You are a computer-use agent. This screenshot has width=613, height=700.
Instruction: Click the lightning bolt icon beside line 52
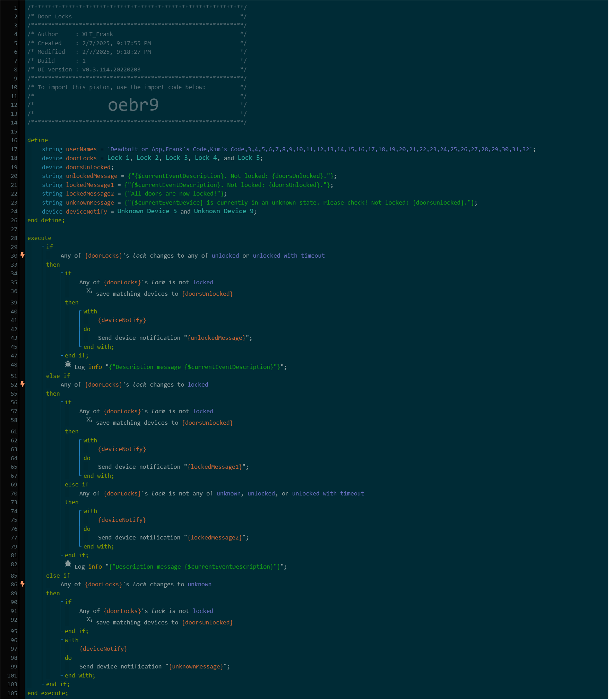[x=23, y=384]
